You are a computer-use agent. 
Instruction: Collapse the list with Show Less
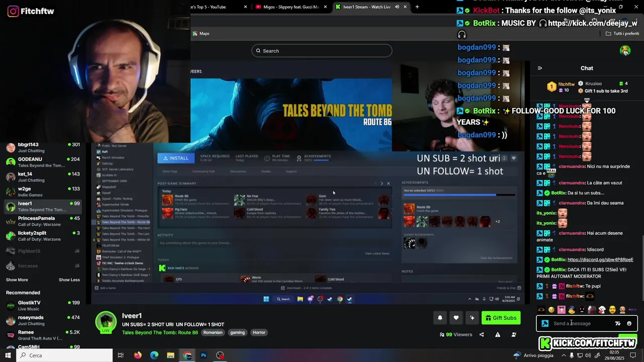(69, 280)
